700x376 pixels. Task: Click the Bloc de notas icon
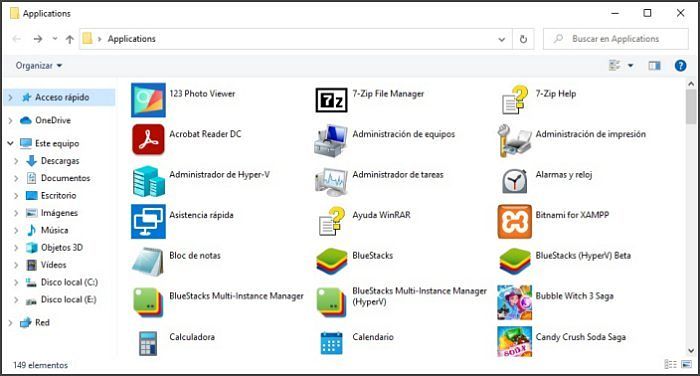pos(148,262)
